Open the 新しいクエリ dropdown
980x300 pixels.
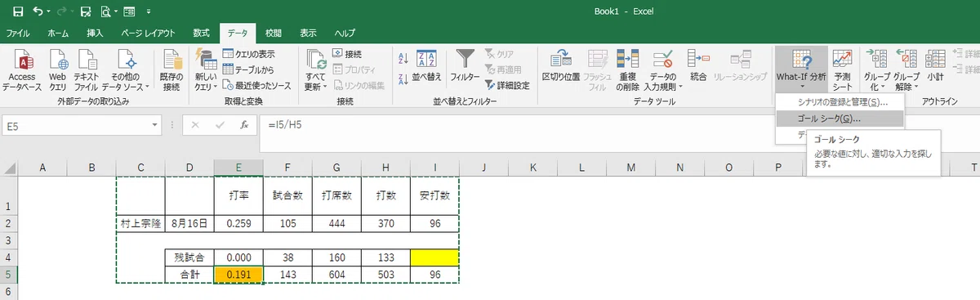[205, 69]
